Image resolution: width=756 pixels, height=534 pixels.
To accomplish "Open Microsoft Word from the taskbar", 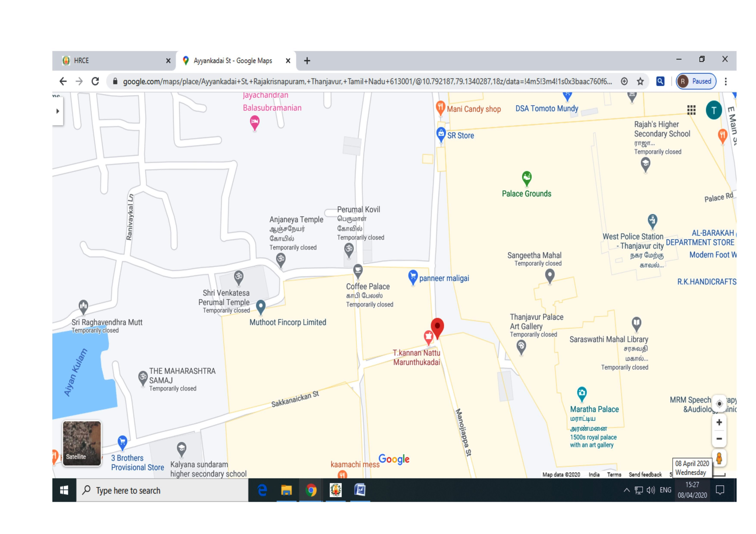I will click(x=360, y=490).
